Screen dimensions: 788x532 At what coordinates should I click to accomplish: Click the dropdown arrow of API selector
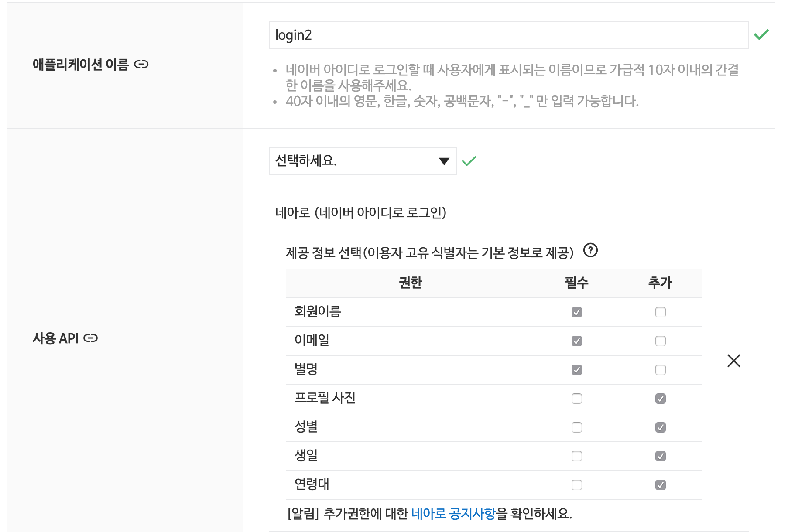(x=444, y=161)
